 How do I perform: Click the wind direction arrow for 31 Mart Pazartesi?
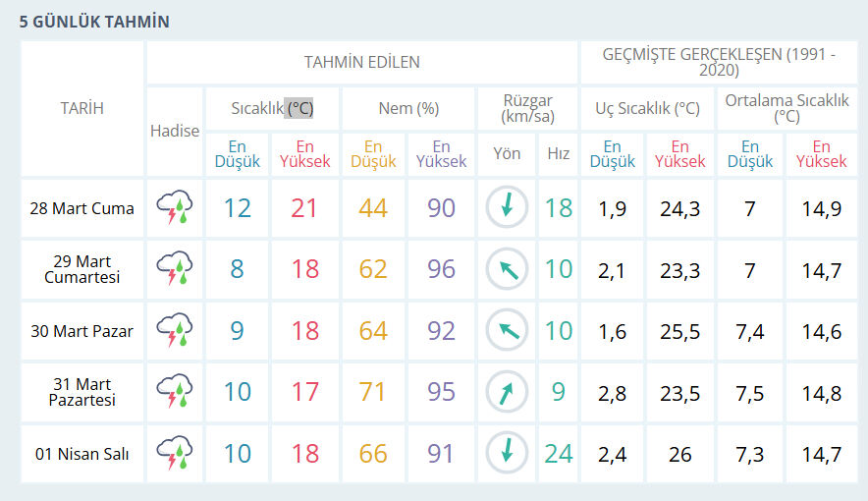507,392
